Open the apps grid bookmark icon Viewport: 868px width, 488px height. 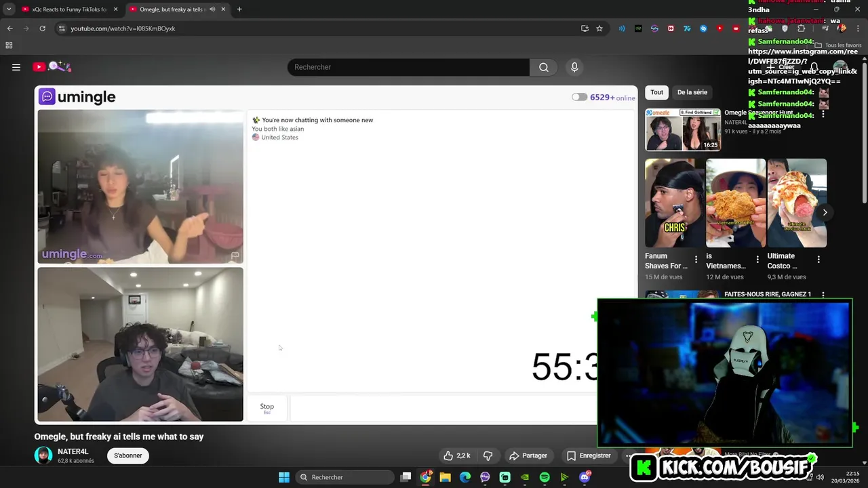9,45
